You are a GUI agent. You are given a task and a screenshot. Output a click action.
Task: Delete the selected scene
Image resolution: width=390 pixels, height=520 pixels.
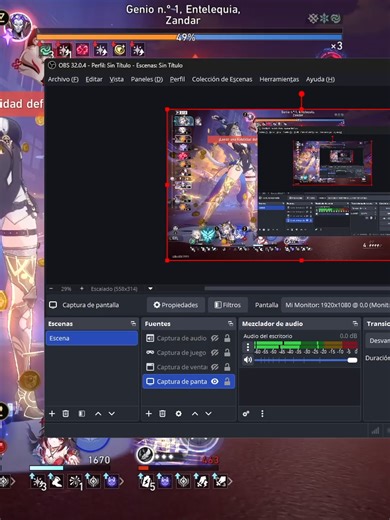coord(66,414)
